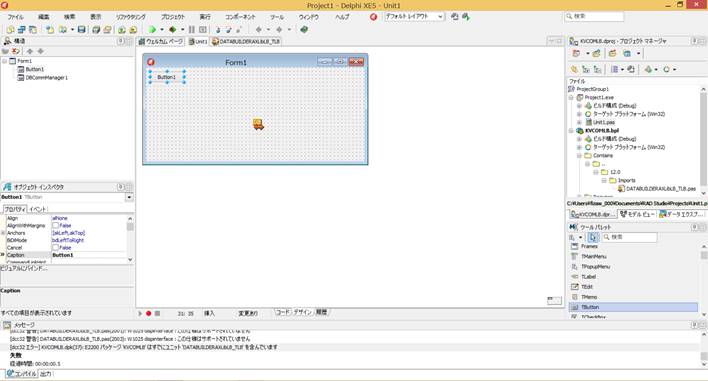Click the help book icon in toolbar

point(304,30)
